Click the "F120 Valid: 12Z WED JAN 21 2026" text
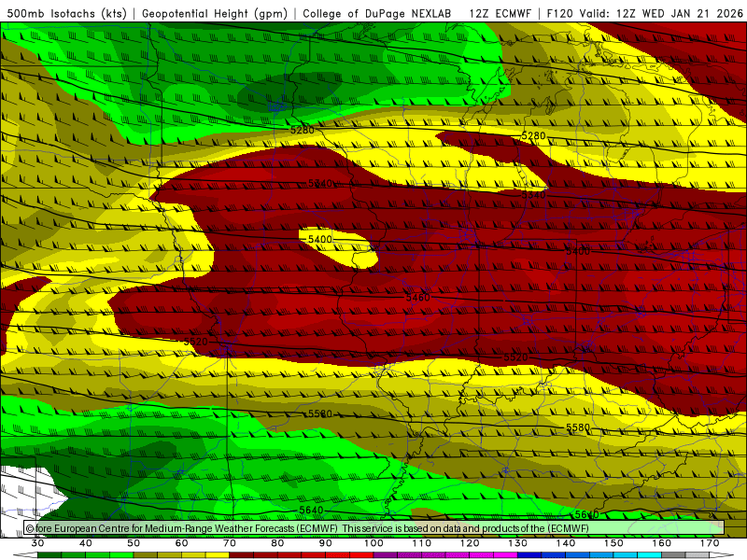747x560 pixels. coord(645,13)
